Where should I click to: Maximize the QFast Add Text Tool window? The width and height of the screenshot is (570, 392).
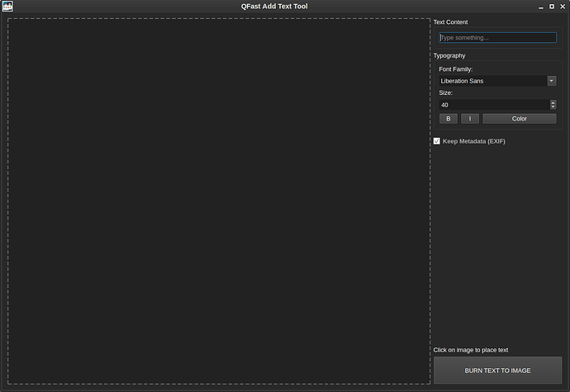click(552, 7)
